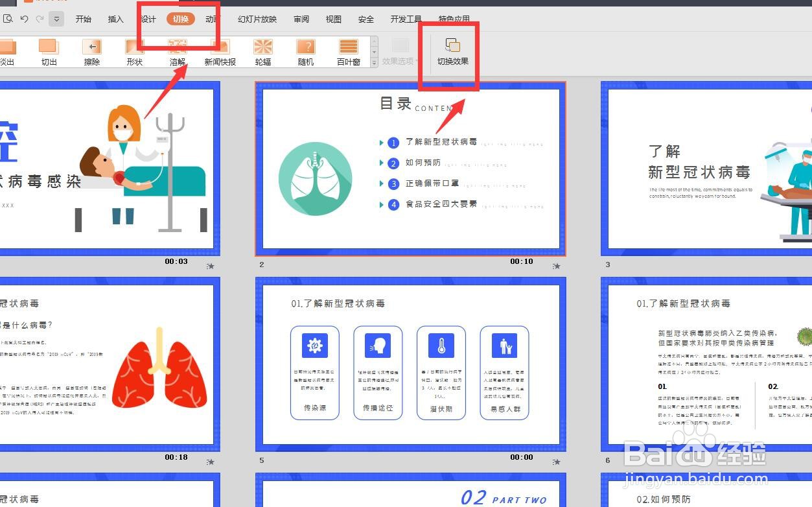Select the 新闻快报 newsflash transition
Screen dimensions: 812x507
click(x=220, y=52)
